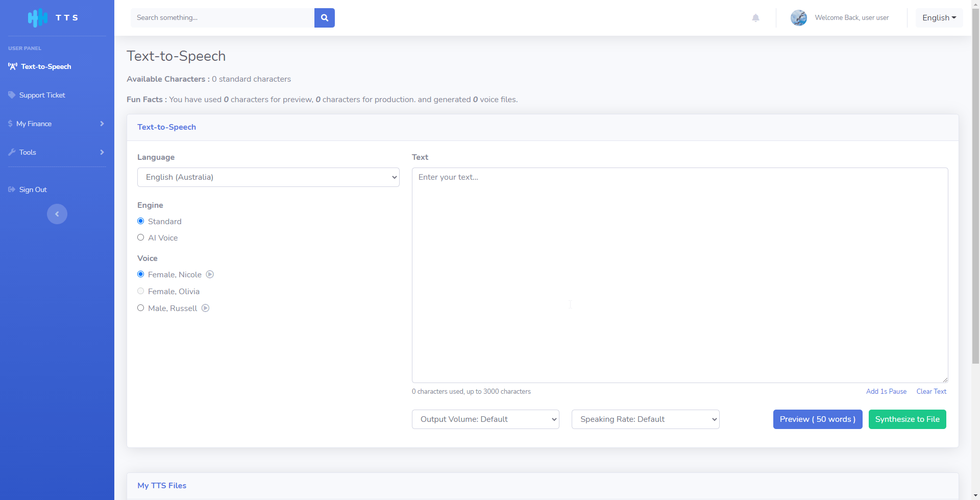Viewport: 980px width, 500px height.
Task: Collapse the sidebar using the circular chevron
Action: pos(57,213)
